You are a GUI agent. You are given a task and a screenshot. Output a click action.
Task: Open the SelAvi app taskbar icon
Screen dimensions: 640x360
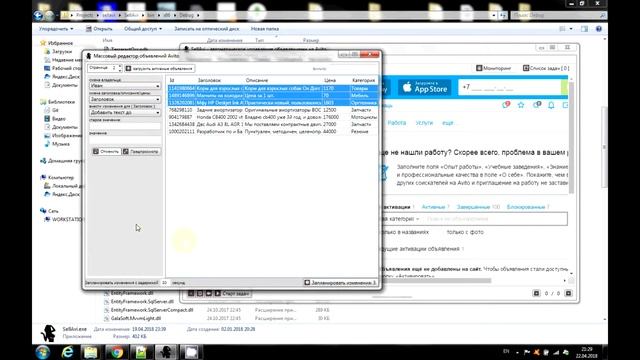tap(166, 352)
